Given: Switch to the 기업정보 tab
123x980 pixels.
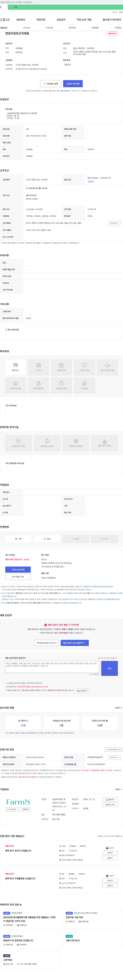Looking at the screenshot, I should tap(118, 28).
